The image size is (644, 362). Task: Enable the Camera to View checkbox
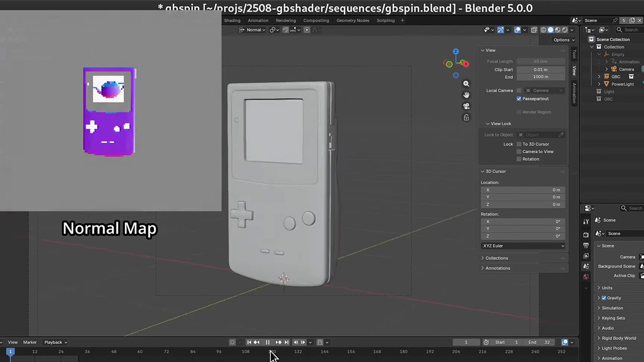click(x=519, y=151)
